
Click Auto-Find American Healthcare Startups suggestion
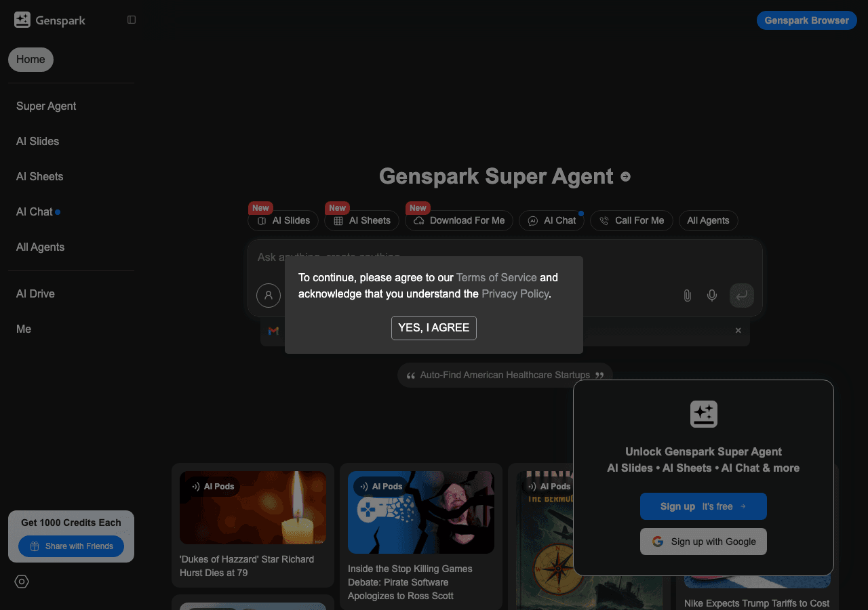pyautogui.click(x=505, y=375)
